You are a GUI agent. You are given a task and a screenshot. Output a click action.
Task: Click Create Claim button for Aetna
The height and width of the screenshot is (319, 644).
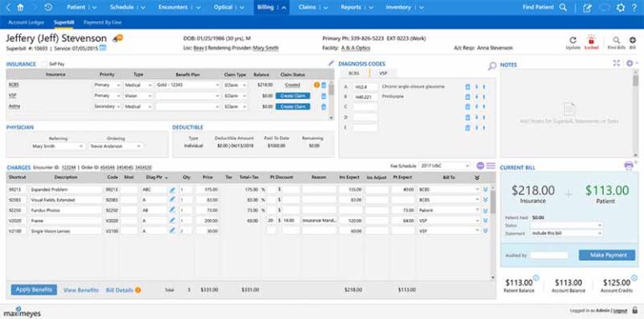(x=293, y=107)
